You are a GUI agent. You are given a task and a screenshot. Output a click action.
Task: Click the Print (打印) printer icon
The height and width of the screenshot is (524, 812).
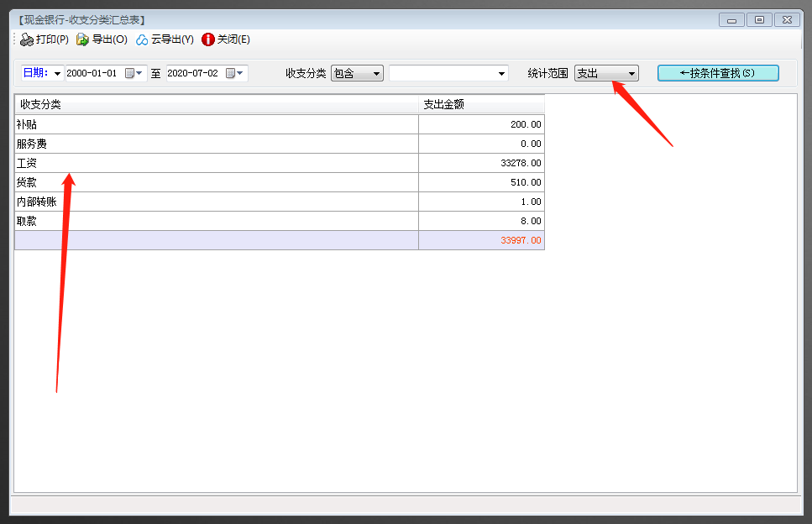pos(27,39)
